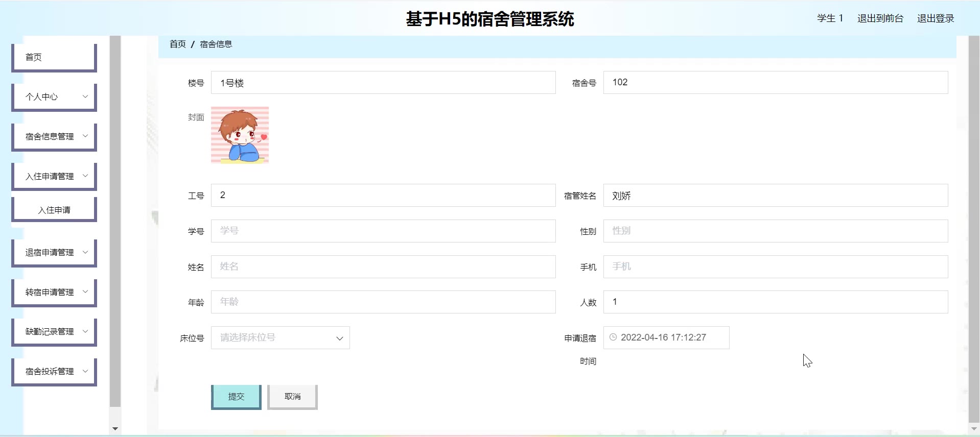The height and width of the screenshot is (437, 980).
Task: Expand the 转宿申请管理 sidebar menu
Action: [x=54, y=292]
